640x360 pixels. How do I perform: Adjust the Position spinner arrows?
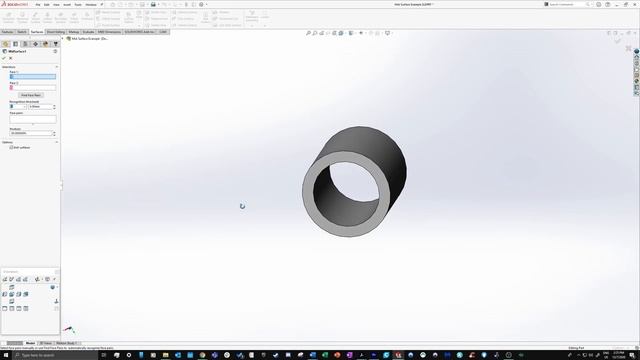(54, 133)
